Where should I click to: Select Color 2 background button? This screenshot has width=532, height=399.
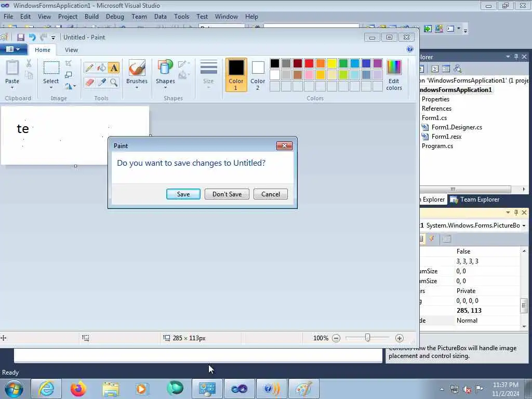(x=258, y=75)
